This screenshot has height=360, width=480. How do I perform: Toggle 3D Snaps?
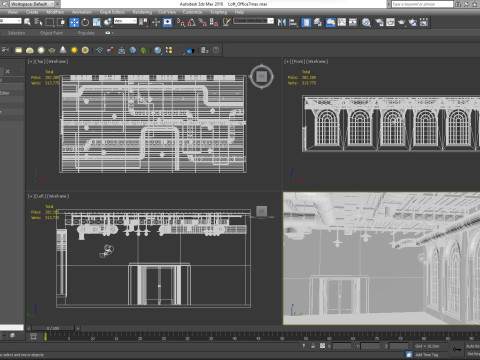(180, 22)
